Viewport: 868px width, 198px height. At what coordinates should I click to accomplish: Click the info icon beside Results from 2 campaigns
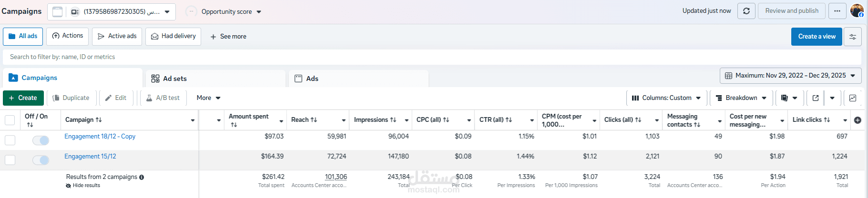tap(142, 177)
